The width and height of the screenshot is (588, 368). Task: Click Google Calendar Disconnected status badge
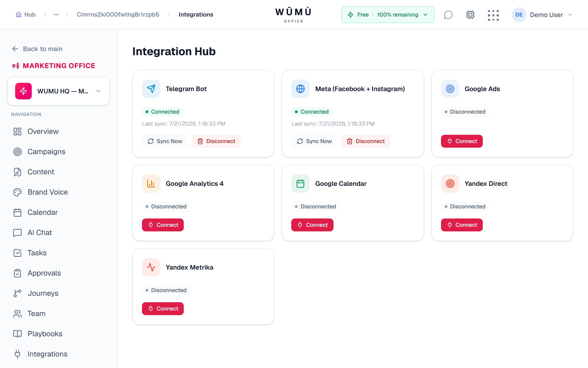click(315, 206)
